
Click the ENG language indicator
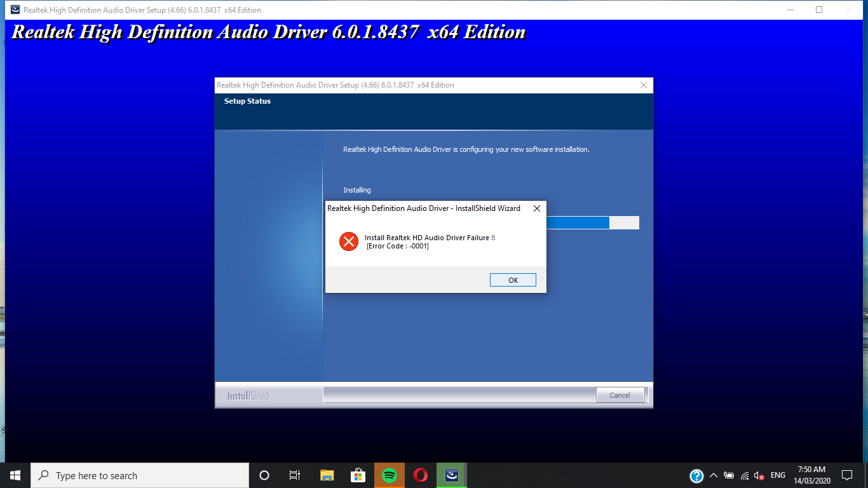(778, 475)
